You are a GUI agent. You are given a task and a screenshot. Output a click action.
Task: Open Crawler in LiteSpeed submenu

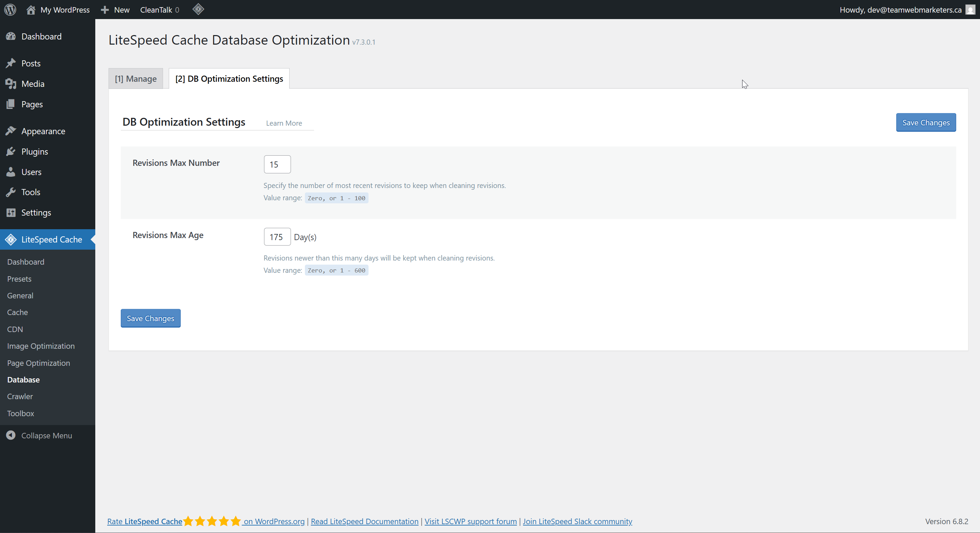coord(20,396)
